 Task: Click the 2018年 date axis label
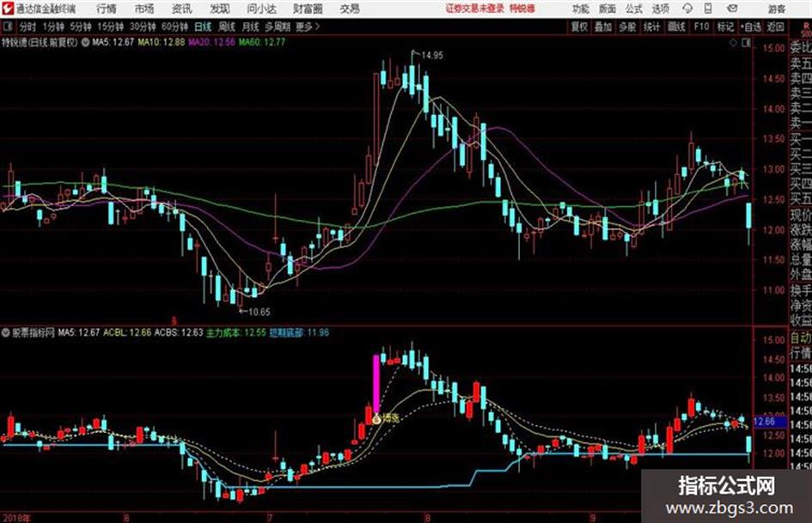tap(16, 518)
